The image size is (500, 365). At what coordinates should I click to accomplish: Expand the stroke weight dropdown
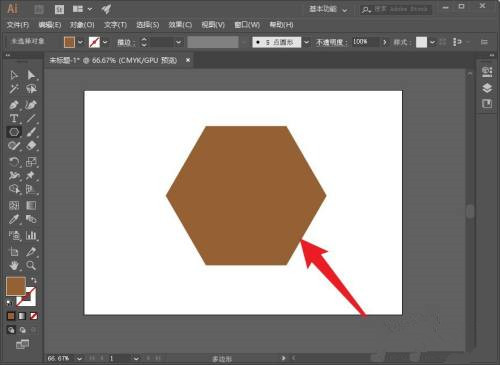point(179,42)
